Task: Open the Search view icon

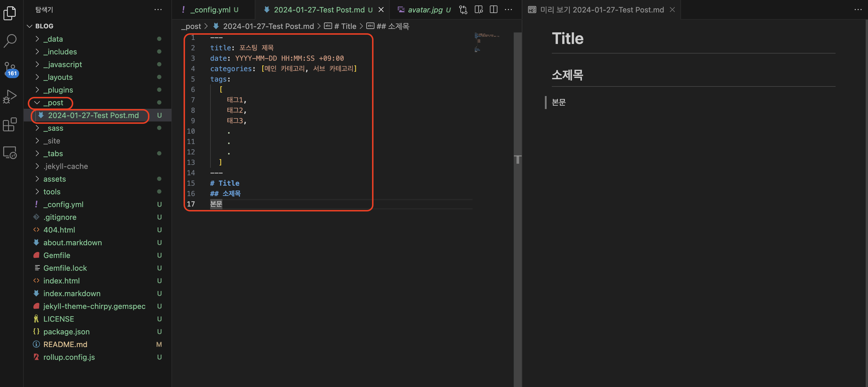Action: [10, 41]
